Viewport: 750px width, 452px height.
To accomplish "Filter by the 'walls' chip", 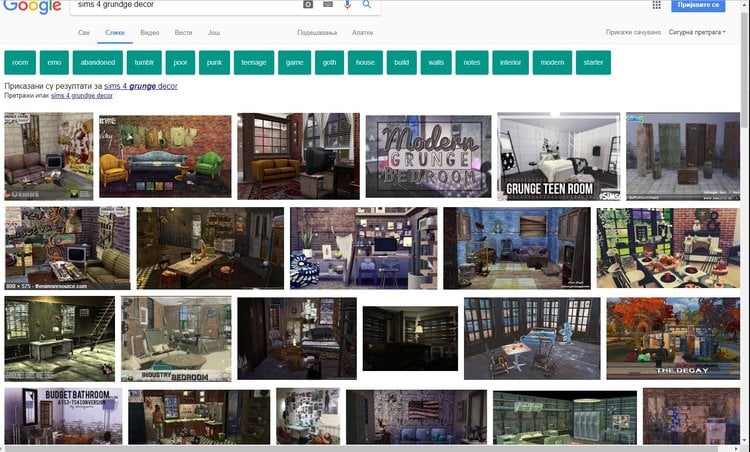I will click(436, 63).
